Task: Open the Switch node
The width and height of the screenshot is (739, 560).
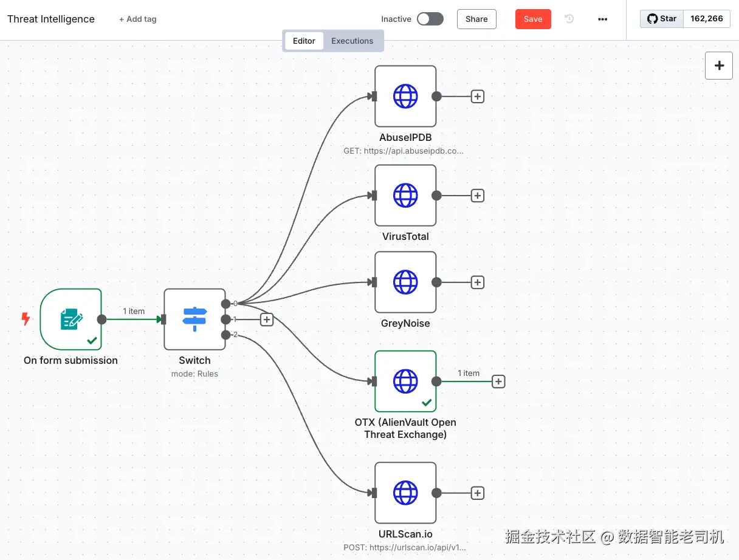Action: [194, 319]
